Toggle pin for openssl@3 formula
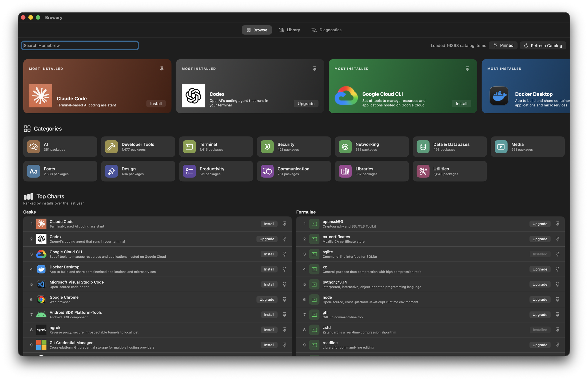 (558, 224)
